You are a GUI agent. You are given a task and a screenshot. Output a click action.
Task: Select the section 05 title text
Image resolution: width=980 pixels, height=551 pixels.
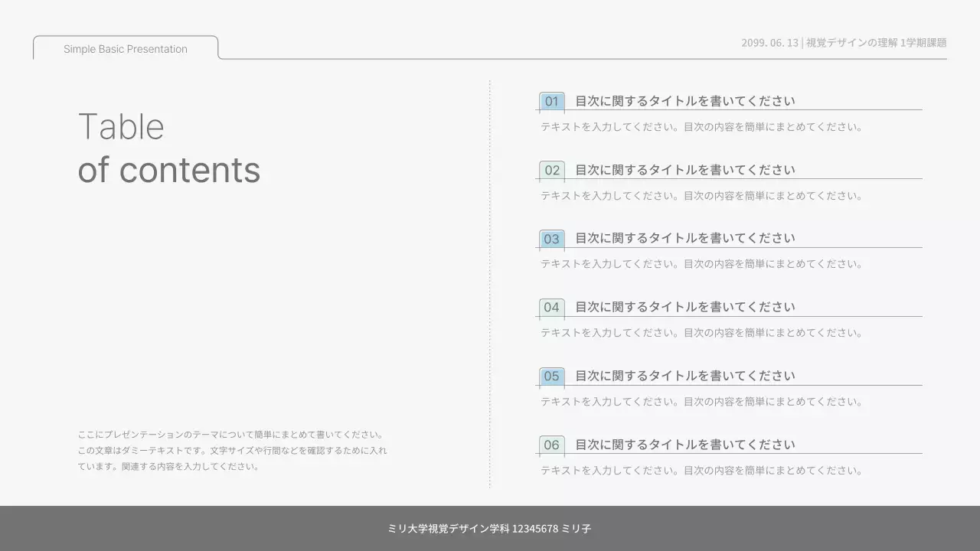click(686, 375)
